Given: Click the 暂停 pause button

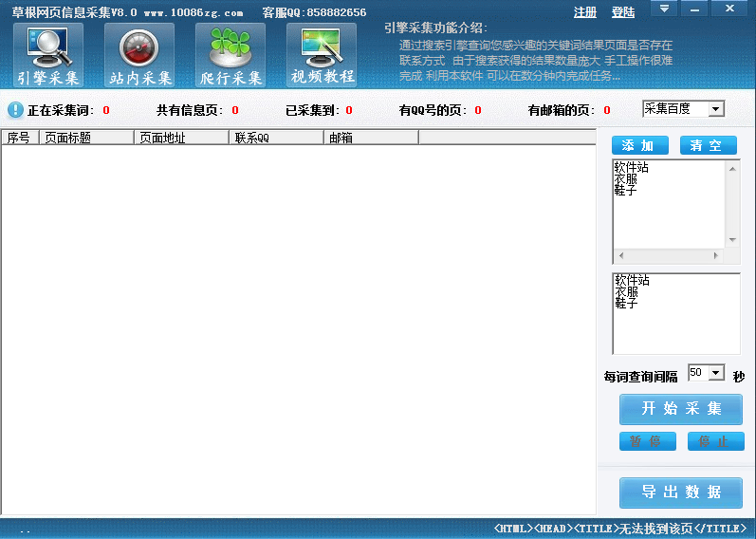Looking at the screenshot, I should click(647, 441).
